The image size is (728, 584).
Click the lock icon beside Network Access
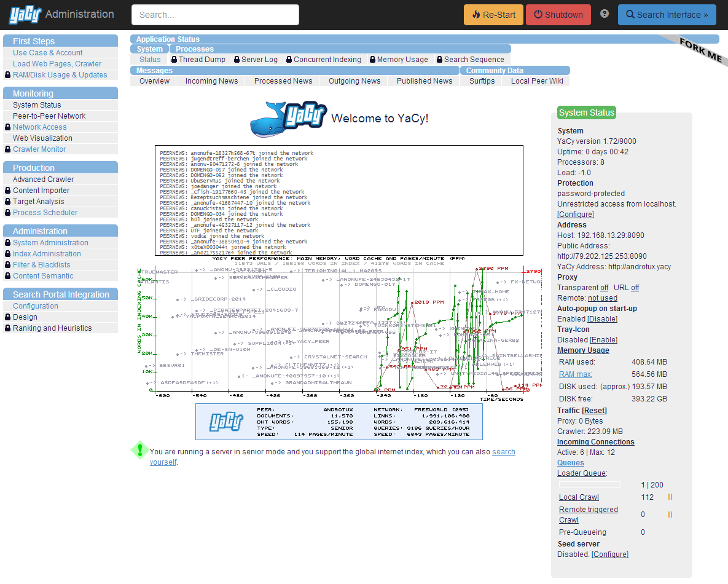(x=7, y=127)
